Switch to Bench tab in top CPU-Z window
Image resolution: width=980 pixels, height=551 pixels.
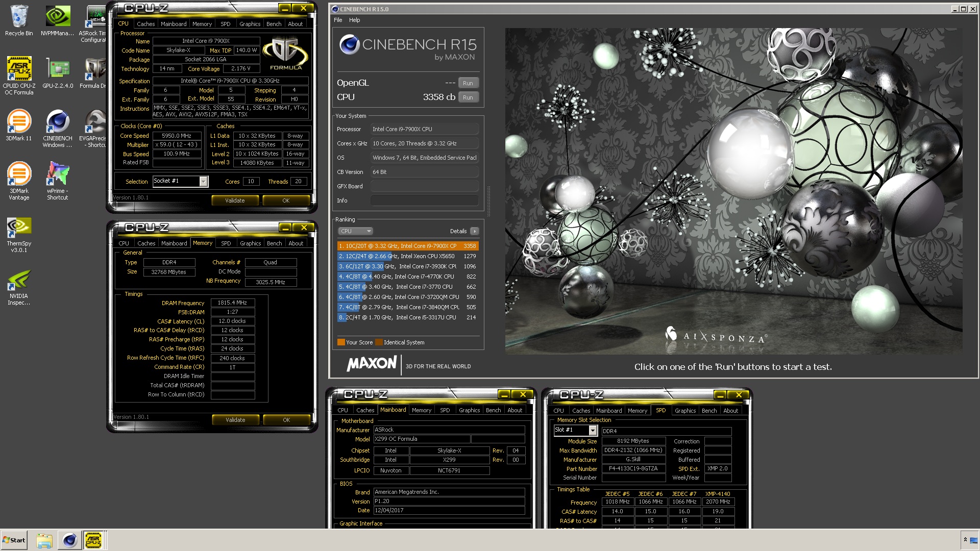[x=274, y=24]
